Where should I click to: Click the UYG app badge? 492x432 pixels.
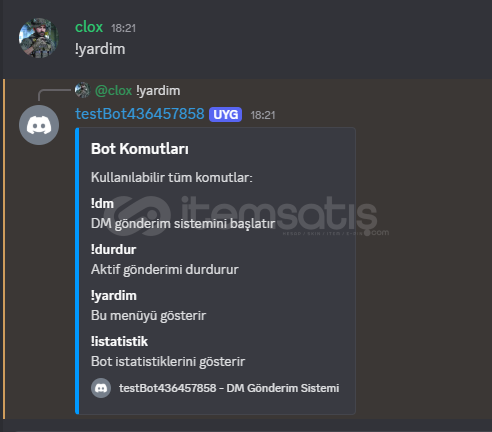(225, 115)
